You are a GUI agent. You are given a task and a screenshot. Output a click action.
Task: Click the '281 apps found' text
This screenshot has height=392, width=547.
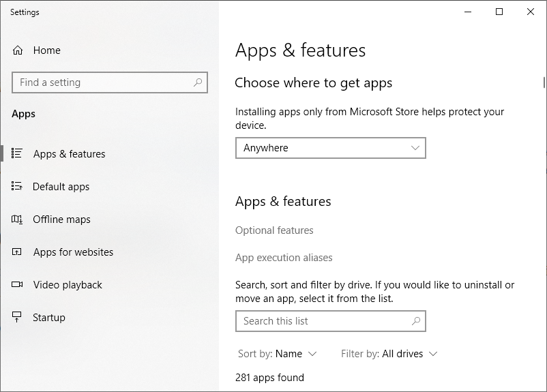tap(269, 378)
